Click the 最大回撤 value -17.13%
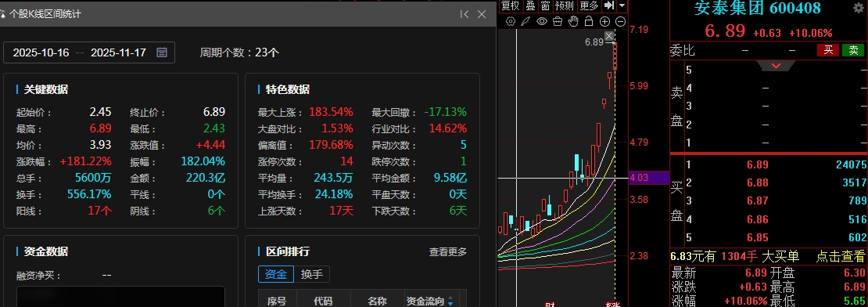The image size is (868, 307). tap(446, 112)
